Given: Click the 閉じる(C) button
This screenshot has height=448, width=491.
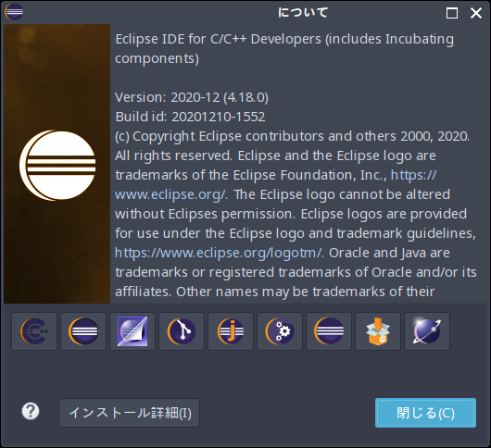Looking at the screenshot, I should coord(425,413).
